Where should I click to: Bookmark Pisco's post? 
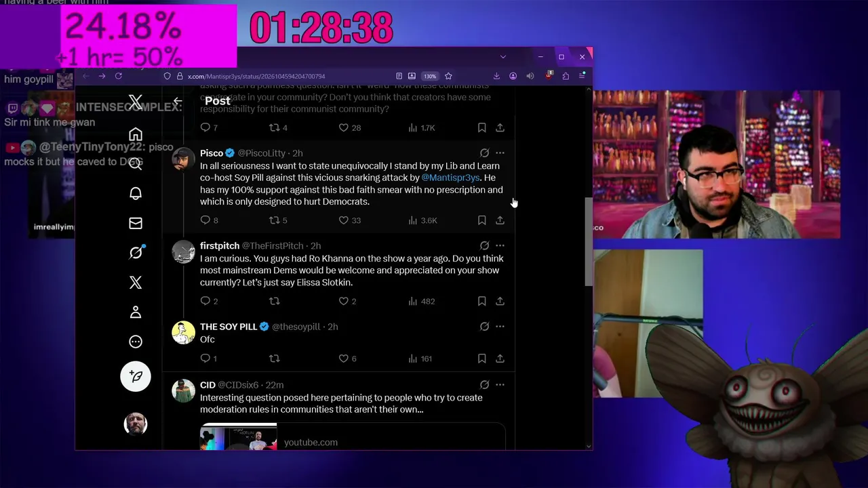481,220
